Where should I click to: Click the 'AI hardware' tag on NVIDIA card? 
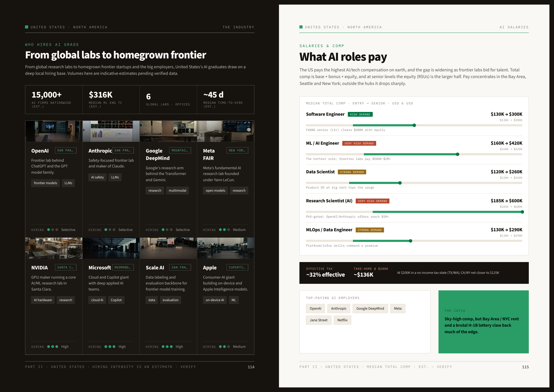click(x=43, y=300)
